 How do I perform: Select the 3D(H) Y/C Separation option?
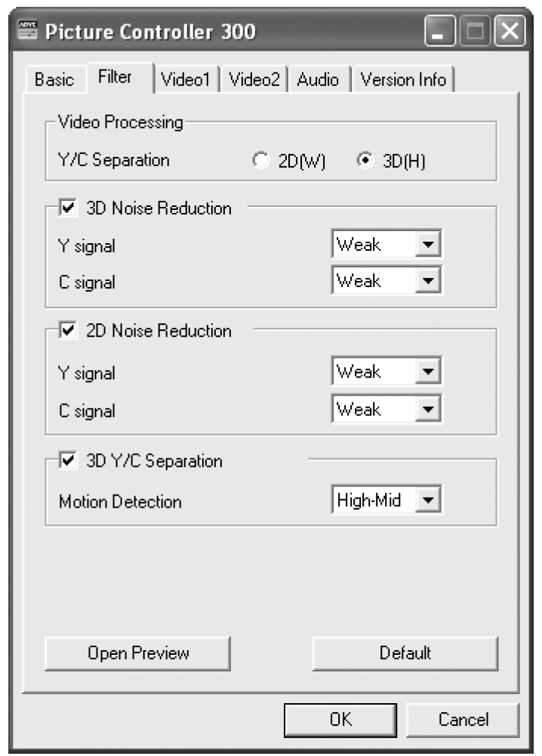point(391,161)
